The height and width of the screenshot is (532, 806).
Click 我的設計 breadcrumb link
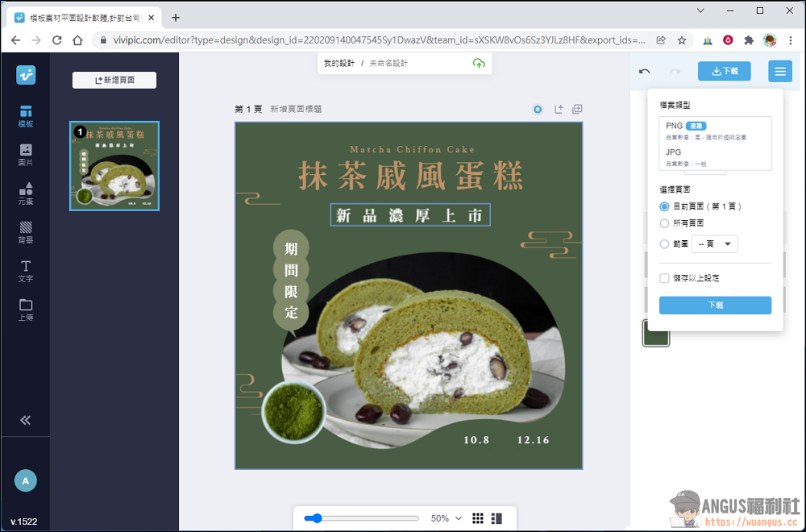pyautogui.click(x=339, y=63)
